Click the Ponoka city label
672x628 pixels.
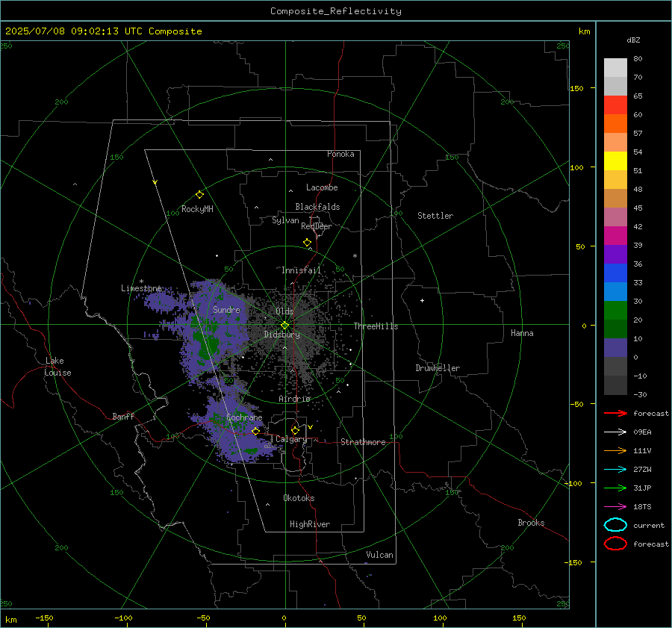point(340,154)
